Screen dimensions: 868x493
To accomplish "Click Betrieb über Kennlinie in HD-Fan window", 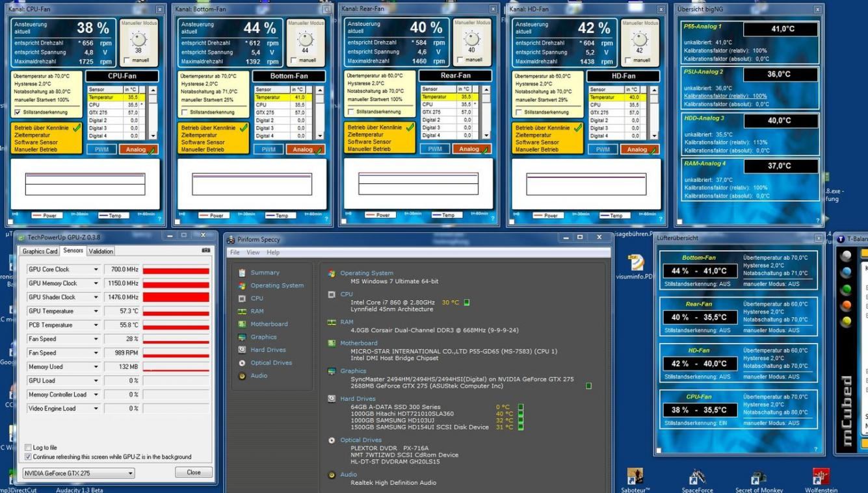I will tap(542, 128).
